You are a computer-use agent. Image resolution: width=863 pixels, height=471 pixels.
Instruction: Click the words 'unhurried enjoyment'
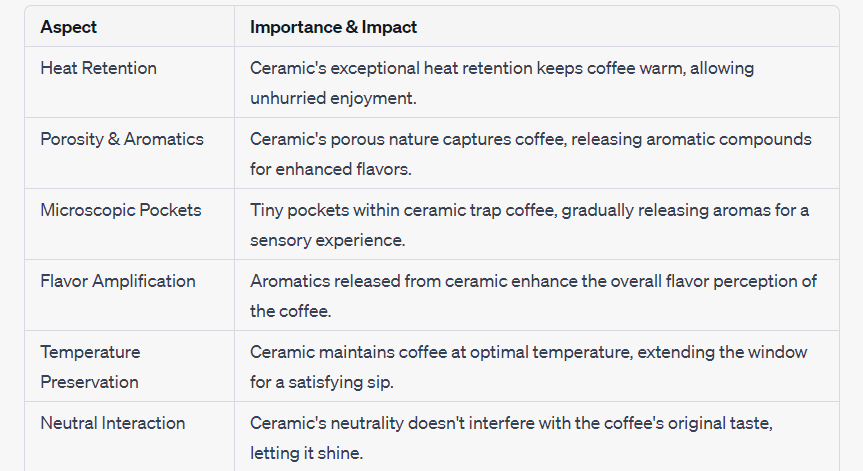tap(333, 98)
